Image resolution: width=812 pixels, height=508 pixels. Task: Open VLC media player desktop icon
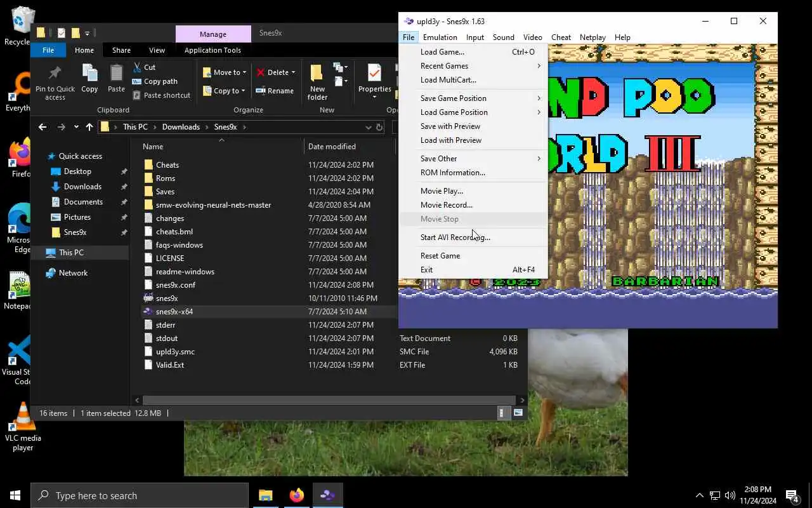23,416
